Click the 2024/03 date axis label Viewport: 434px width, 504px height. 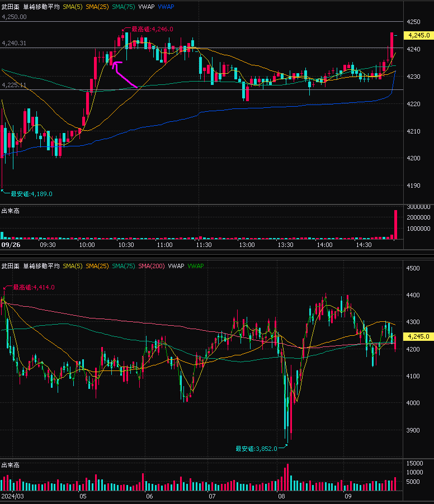coord(12,496)
